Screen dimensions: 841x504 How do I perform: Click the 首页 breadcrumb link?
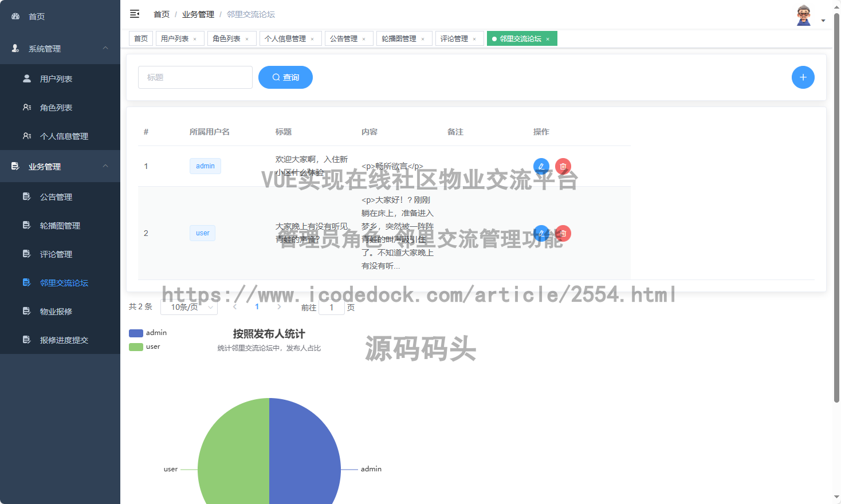tap(162, 14)
